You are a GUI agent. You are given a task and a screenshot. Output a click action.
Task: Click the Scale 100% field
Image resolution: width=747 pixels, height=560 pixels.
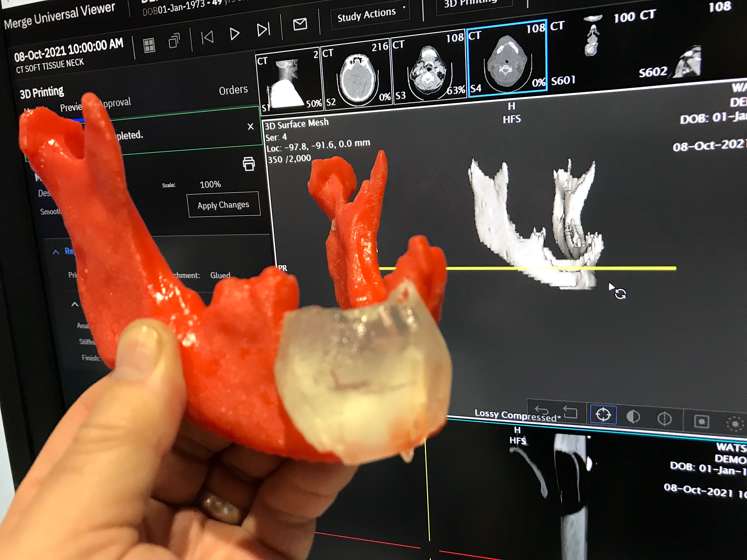pos(210,185)
